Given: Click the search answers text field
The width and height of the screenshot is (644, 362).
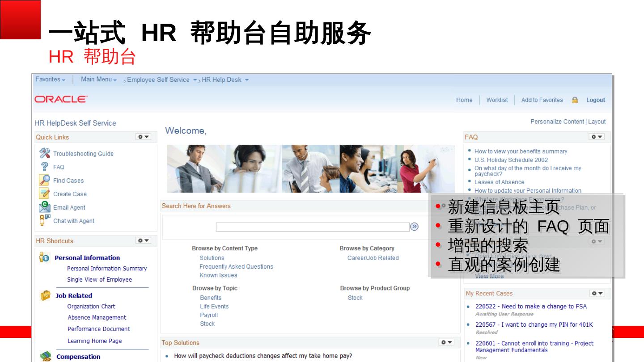Looking at the screenshot, I should tap(313, 227).
